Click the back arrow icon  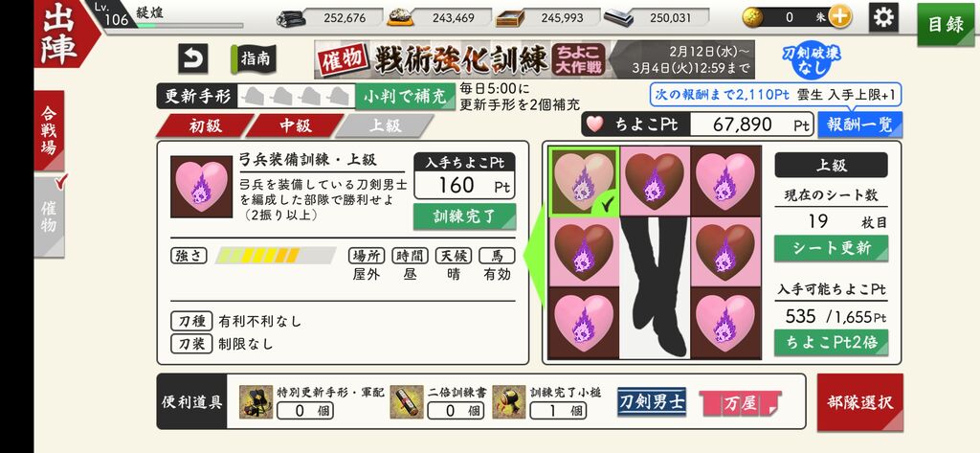(192, 58)
